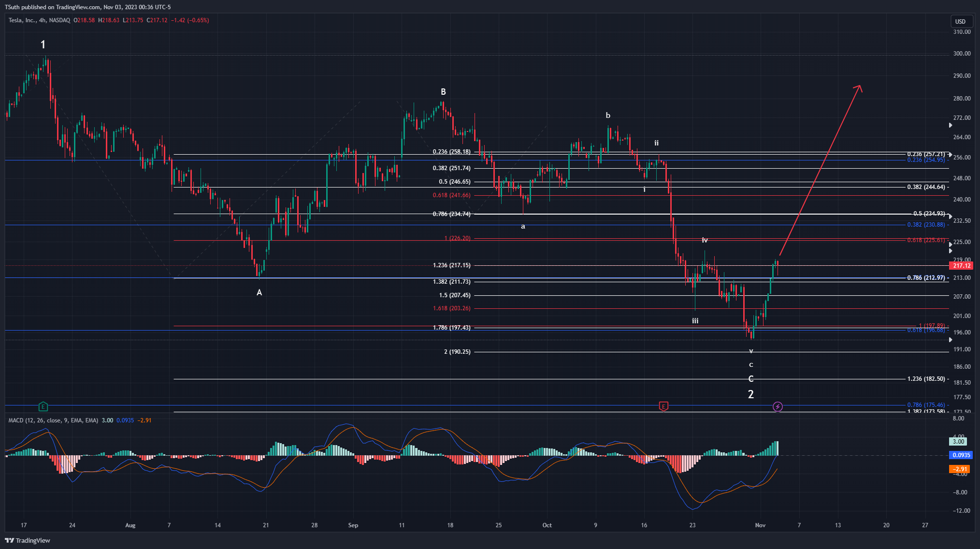Click the red 217.12 current price label
The image size is (980, 549).
[961, 265]
